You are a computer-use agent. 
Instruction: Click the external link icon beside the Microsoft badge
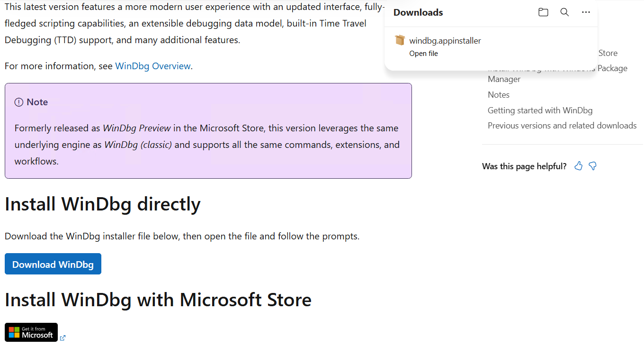click(x=63, y=338)
